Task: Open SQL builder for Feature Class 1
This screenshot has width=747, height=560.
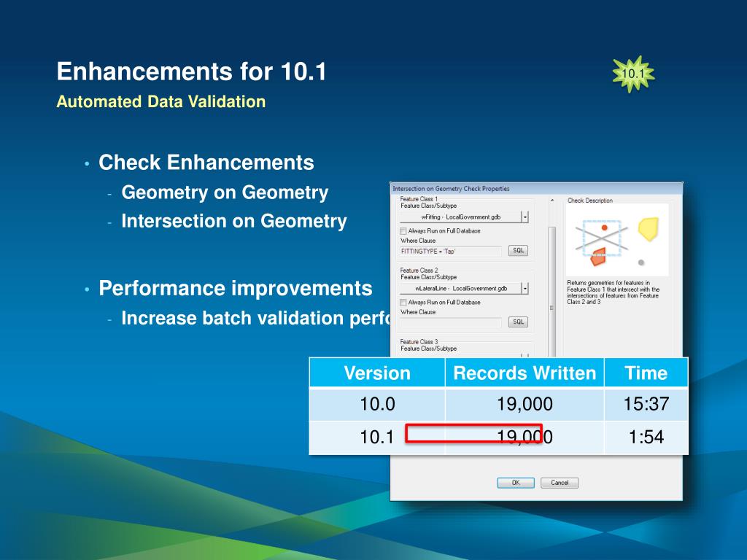Action: point(519,251)
